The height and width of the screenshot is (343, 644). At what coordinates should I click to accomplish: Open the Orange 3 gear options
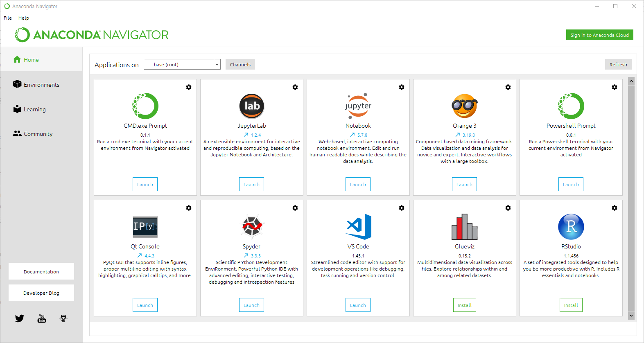tap(508, 87)
